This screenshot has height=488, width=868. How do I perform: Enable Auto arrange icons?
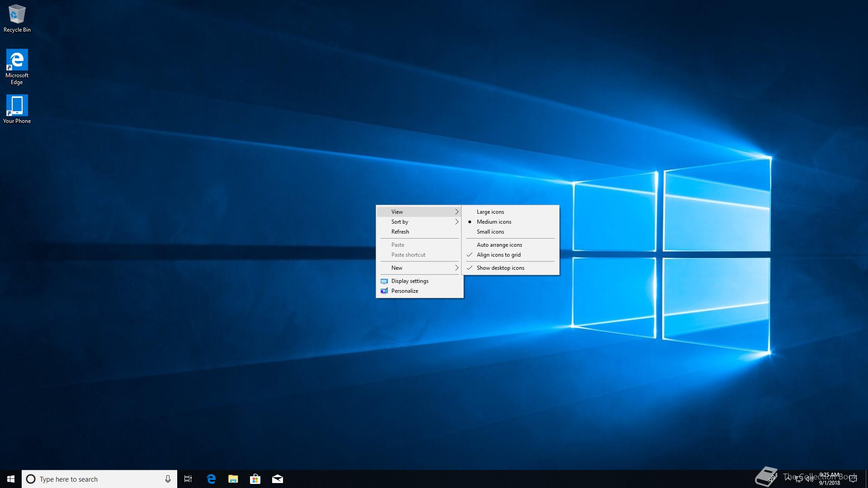click(x=499, y=245)
